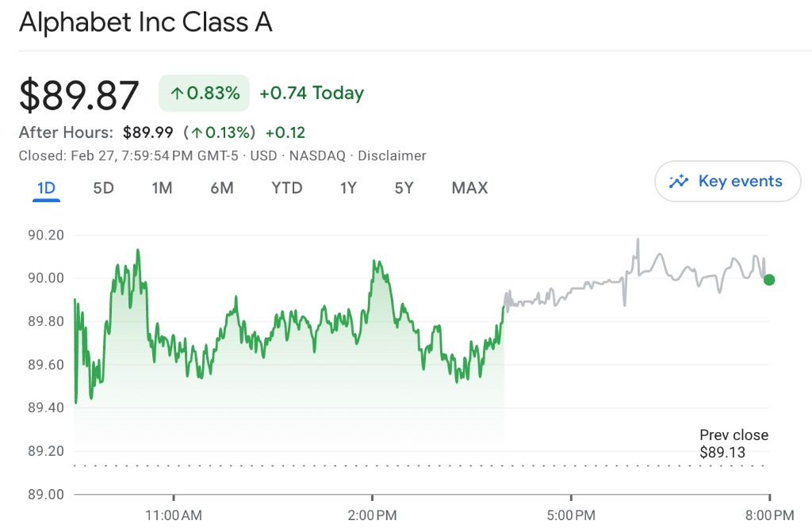
Task: Open the 6M chart view
Action: click(x=222, y=188)
